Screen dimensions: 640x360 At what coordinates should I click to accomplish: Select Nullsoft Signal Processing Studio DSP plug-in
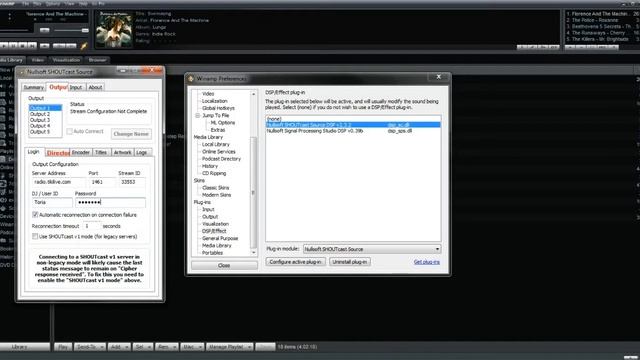[x=353, y=131]
